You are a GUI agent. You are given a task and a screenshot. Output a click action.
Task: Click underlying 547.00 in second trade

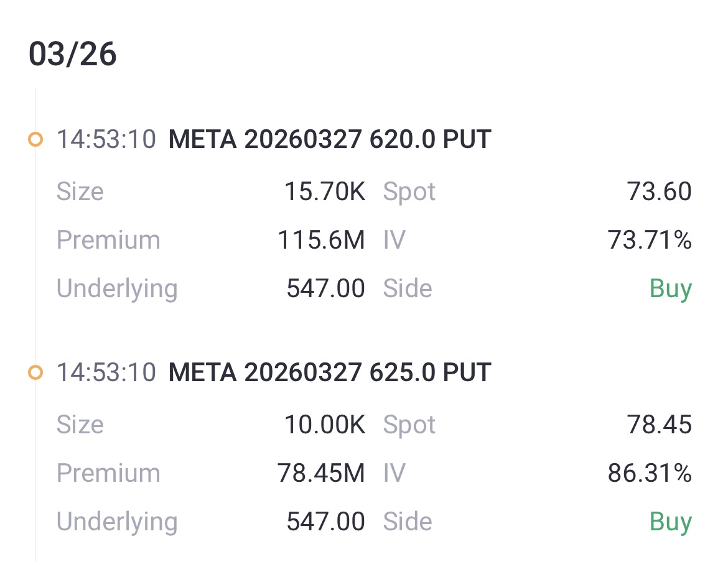tap(325, 522)
